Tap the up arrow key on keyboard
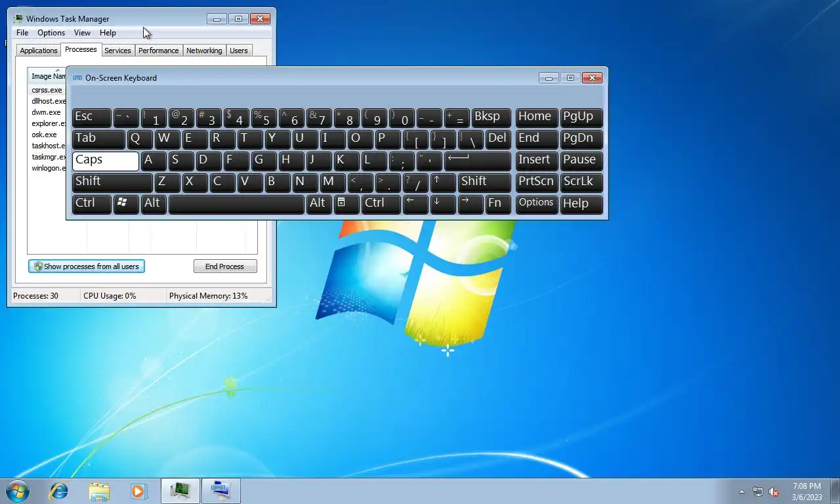 pyautogui.click(x=443, y=182)
